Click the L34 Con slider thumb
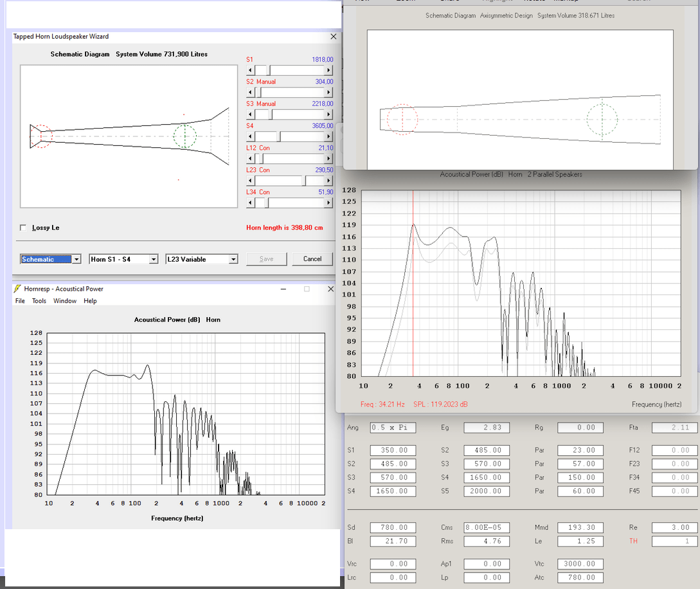The image size is (700, 589). [267, 203]
